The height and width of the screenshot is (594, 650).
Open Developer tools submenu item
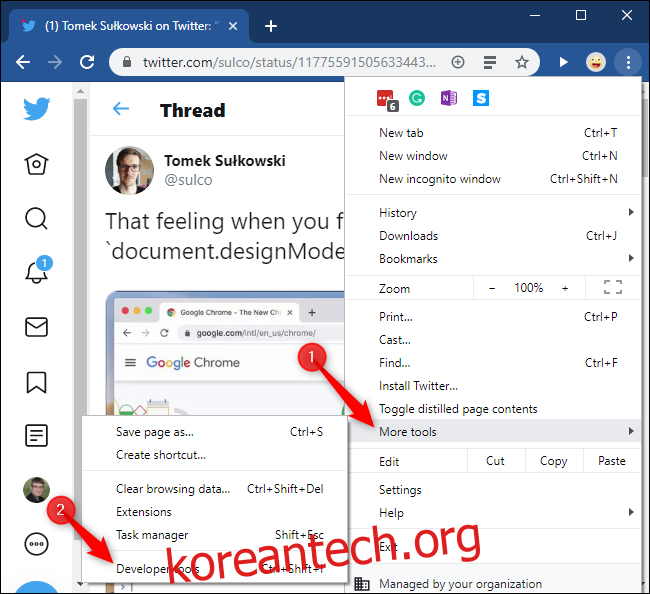coord(214,569)
